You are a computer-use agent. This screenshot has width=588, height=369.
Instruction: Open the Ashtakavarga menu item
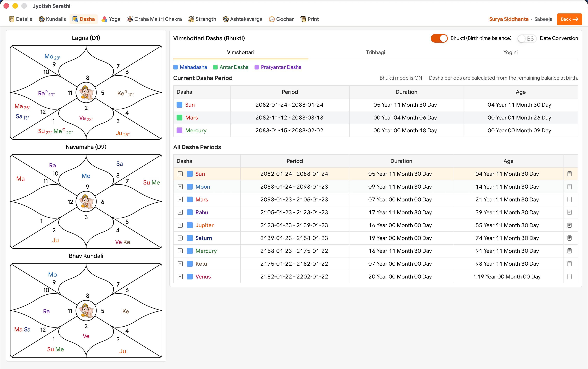click(242, 19)
